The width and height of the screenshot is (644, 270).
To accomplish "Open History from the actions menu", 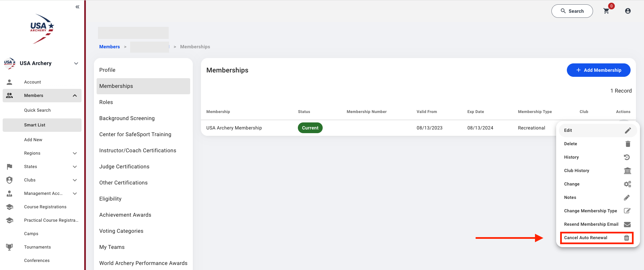I will point(598,157).
